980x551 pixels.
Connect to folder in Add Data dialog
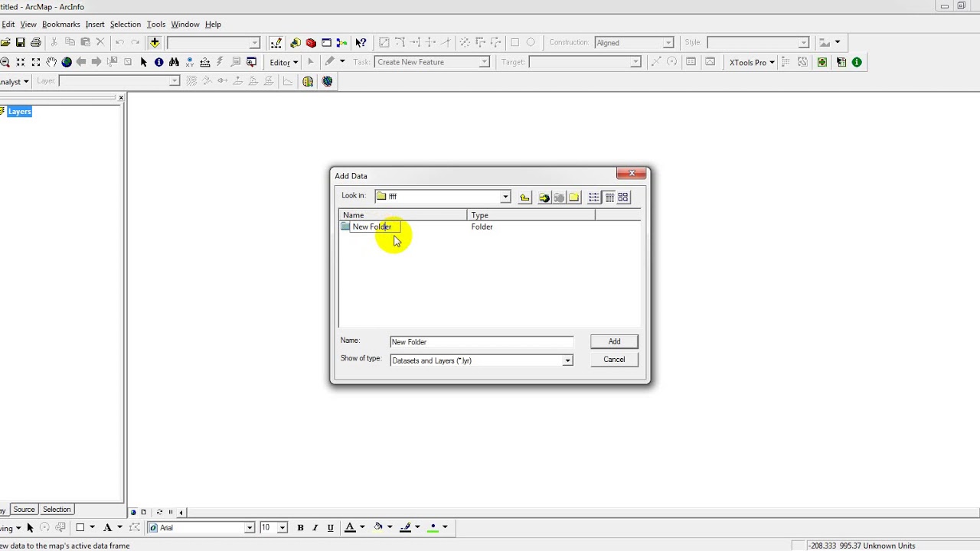coord(544,197)
